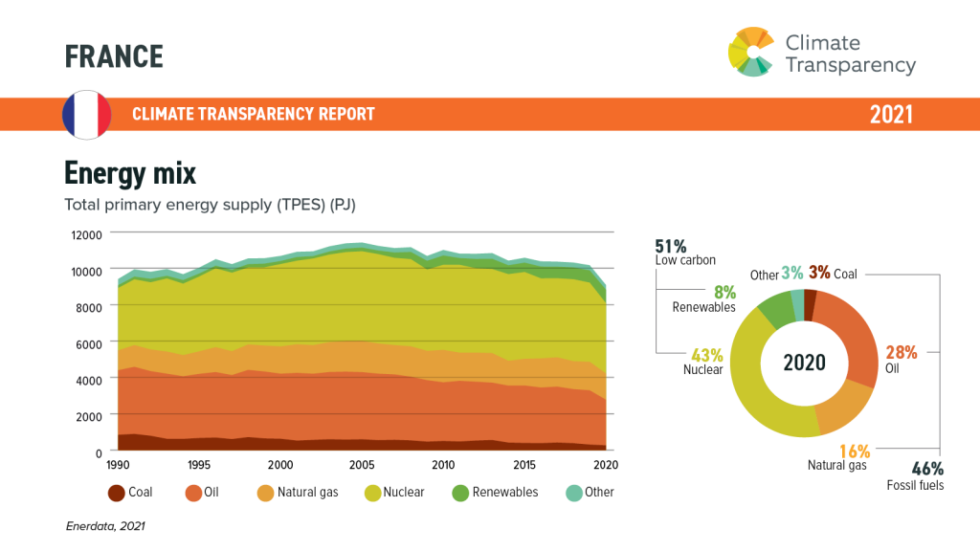The height and width of the screenshot is (551, 980).
Task: Select the Coal legend color dot
Action: 116,493
